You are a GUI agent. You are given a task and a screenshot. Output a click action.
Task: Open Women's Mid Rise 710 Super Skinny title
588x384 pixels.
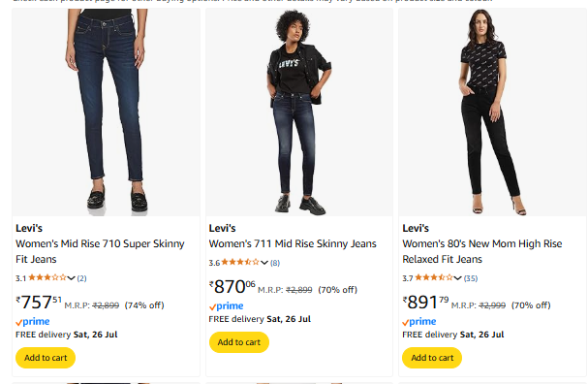pos(100,251)
